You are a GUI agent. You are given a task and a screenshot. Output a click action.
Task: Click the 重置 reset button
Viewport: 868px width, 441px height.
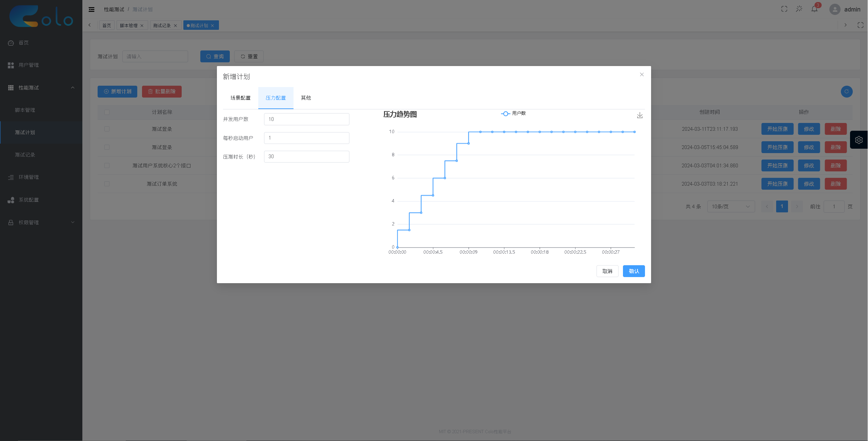[249, 57]
